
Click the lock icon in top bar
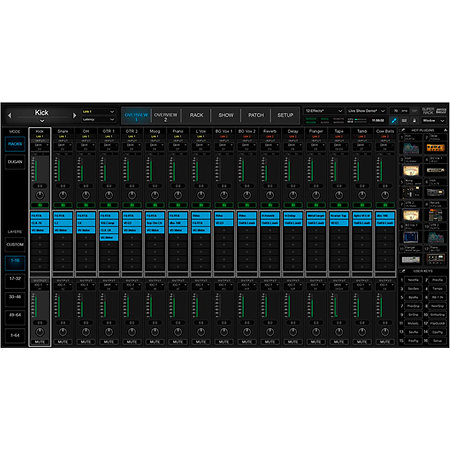(414, 120)
